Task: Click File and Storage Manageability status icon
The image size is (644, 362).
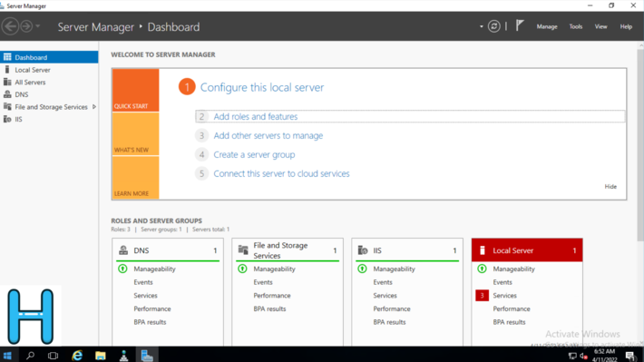Action: 242,269
